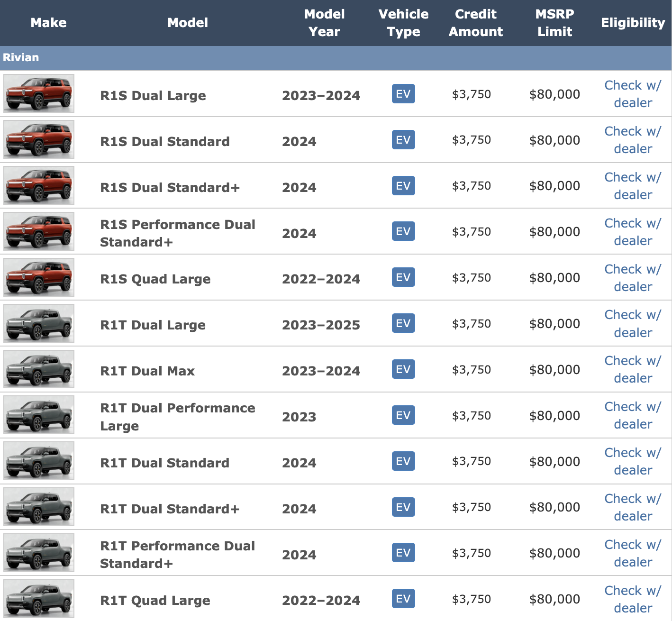The image size is (672, 621).
Task: Sort by the Credit Amount column header
Action: point(476,23)
